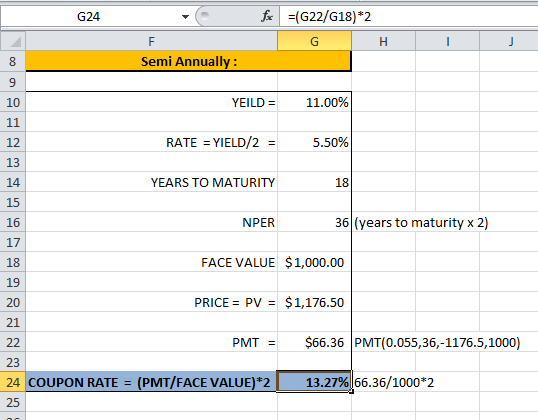Click the formula bar with =(G22/G18)*2
Viewport: 538px width, 420px height.
[x=408, y=16]
